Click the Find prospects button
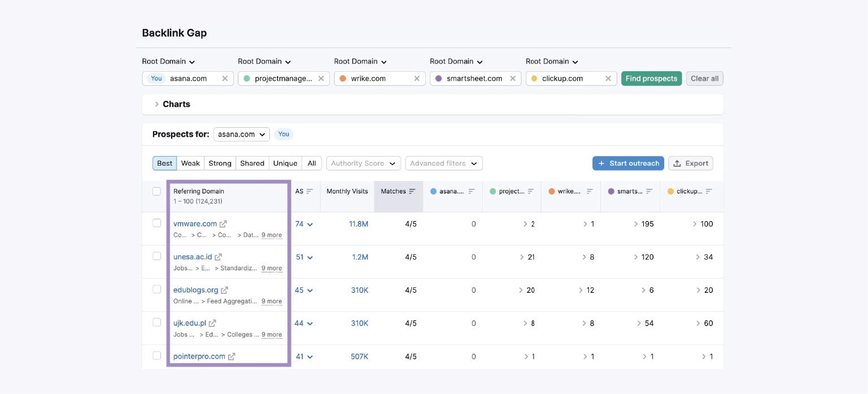868x394 pixels. [651, 79]
